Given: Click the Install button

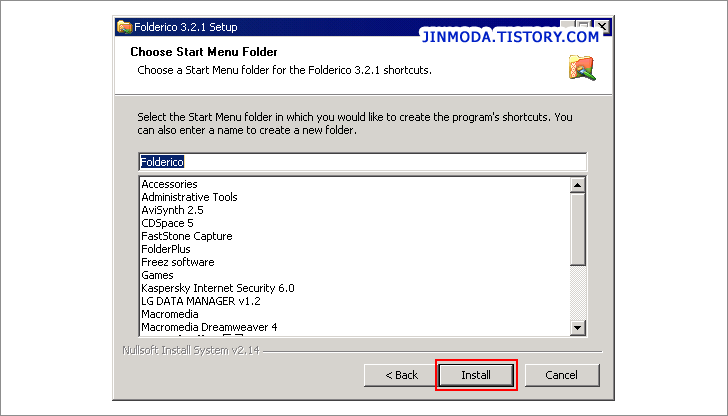Looking at the screenshot, I should point(476,375).
